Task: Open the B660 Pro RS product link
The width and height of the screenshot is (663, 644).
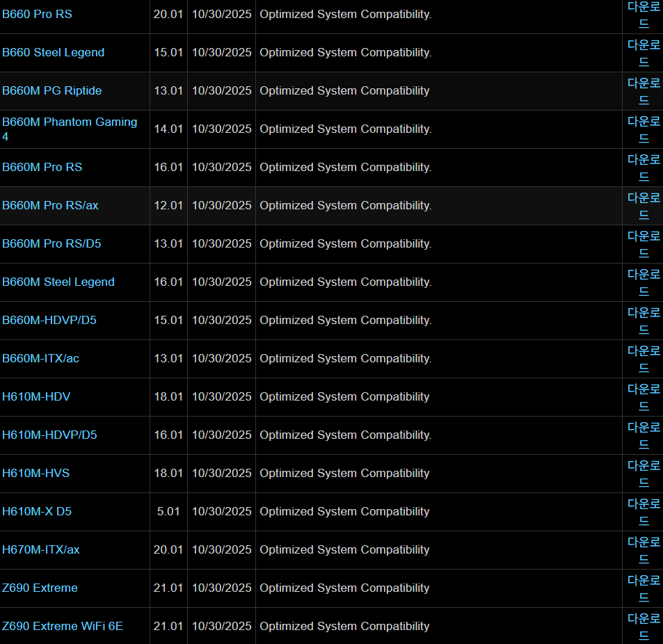Action: (37, 15)
